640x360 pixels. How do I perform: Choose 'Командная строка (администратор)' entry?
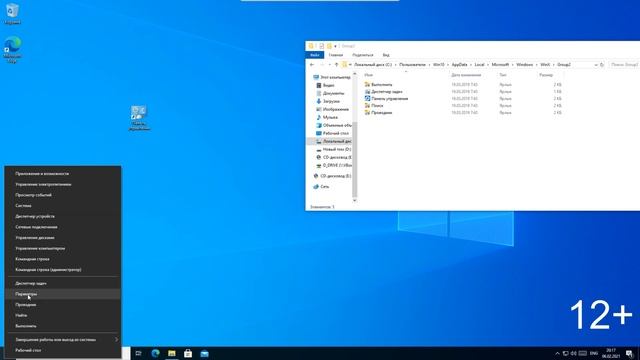click(x=63, y=269)
